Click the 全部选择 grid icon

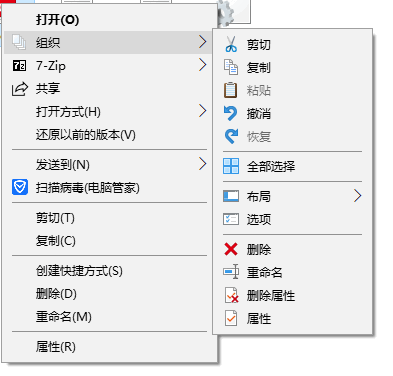point(231,166)
